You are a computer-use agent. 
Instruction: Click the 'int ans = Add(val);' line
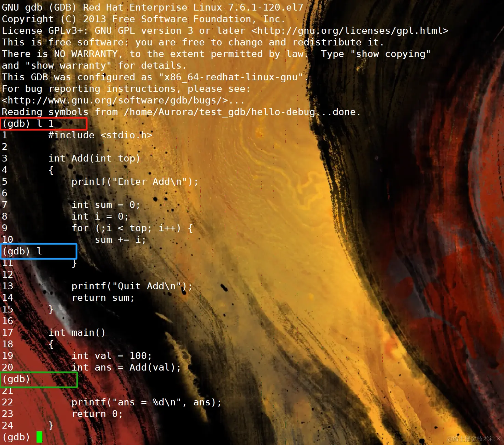(x=126, y=367)
